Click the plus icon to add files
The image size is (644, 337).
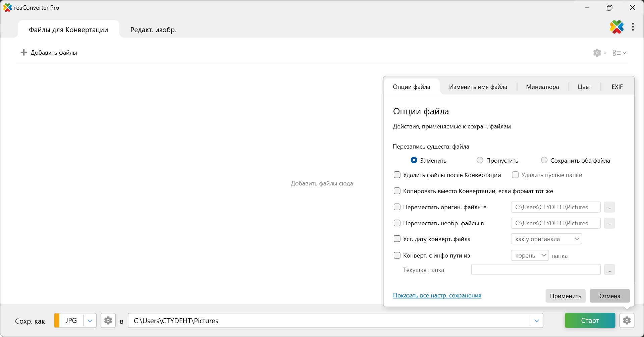coord(24,53)
